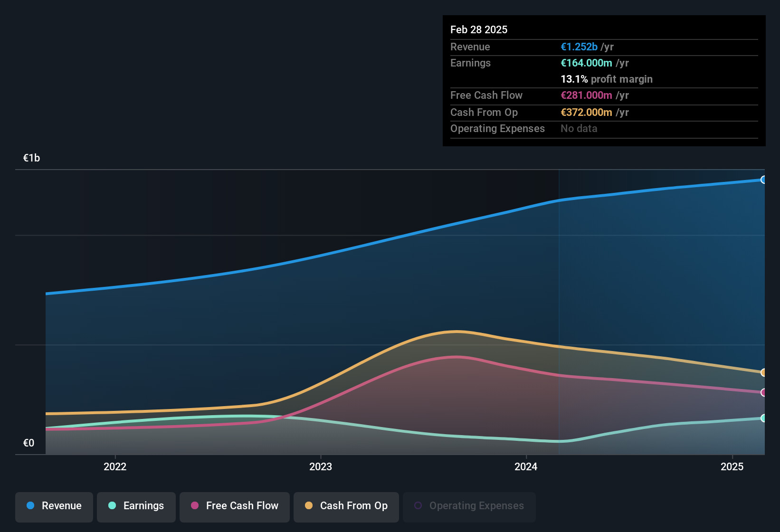Select the Revenue endpoint marker on chart

pos(763,180)
